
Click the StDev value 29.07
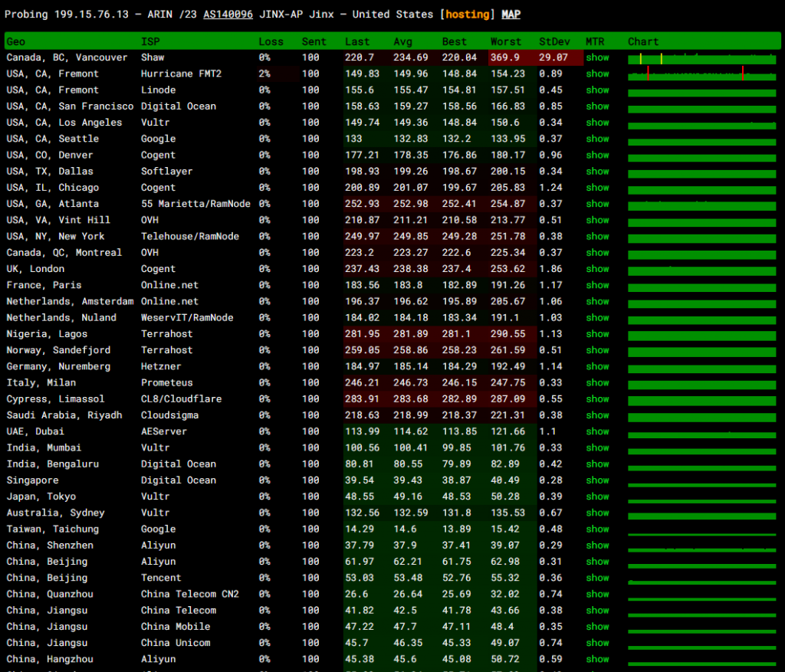553,57
